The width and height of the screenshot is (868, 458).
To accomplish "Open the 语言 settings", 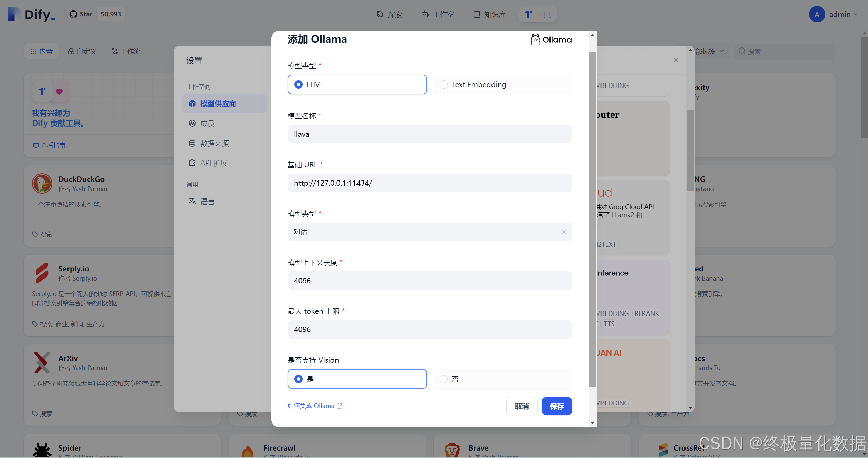I will [207, 201].
